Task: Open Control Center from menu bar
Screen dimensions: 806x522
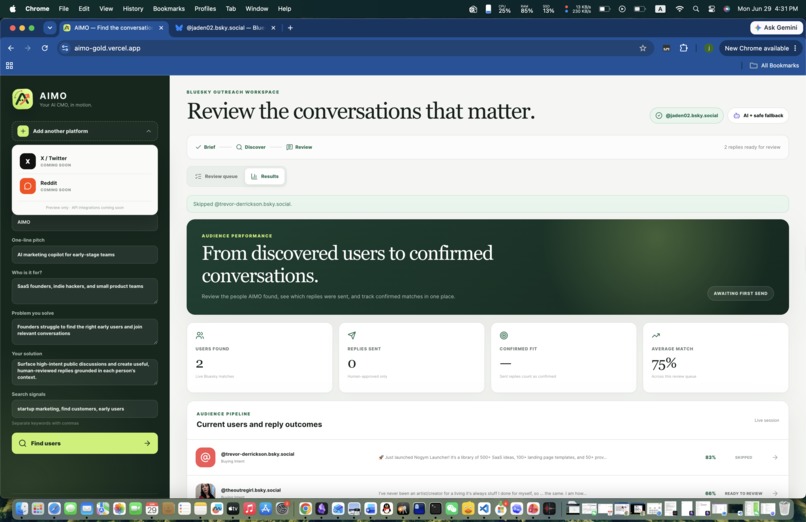Action: (711, 9)
